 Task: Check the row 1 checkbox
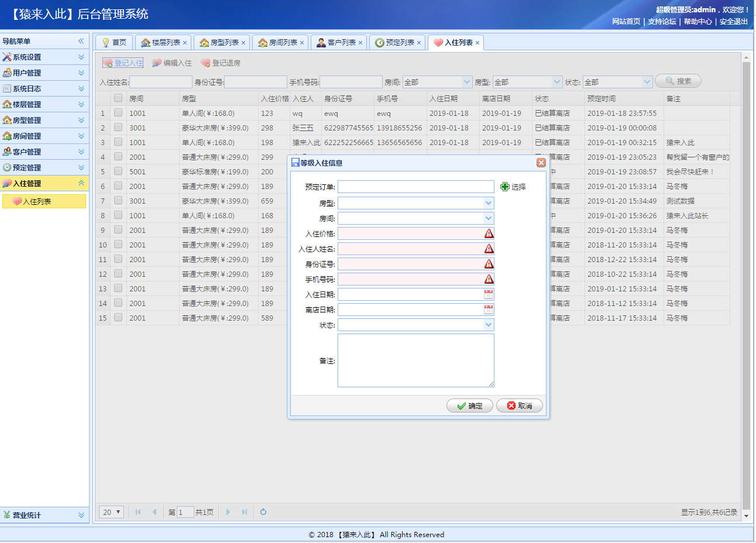[118, 113]
